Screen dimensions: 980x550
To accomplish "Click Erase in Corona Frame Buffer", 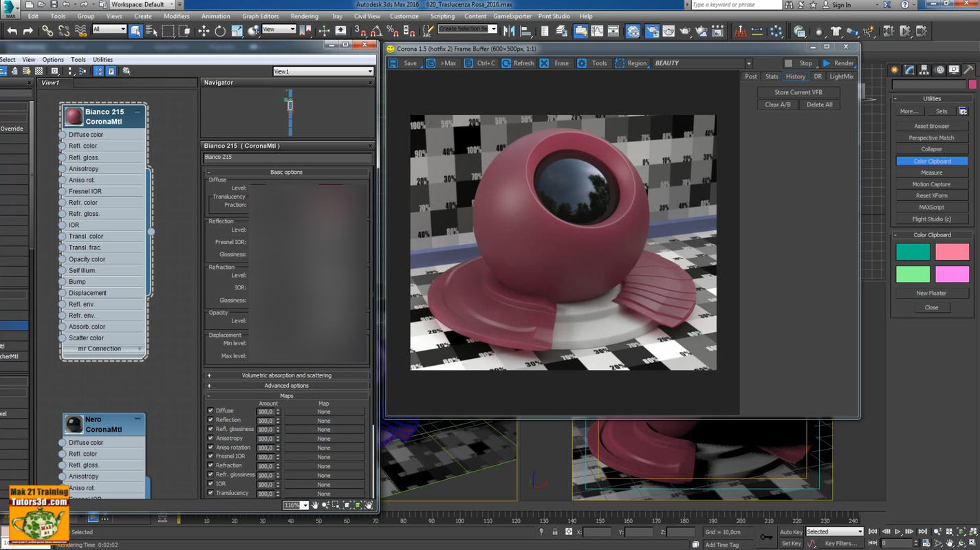I will tap(555, 63).
